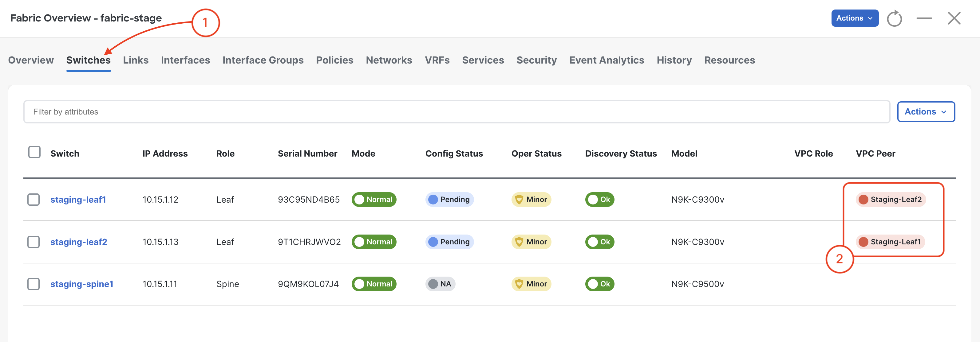Click the Normal mode badge for staging-spine1
This screenshot has width=980, height=342.
click(374, 284)
